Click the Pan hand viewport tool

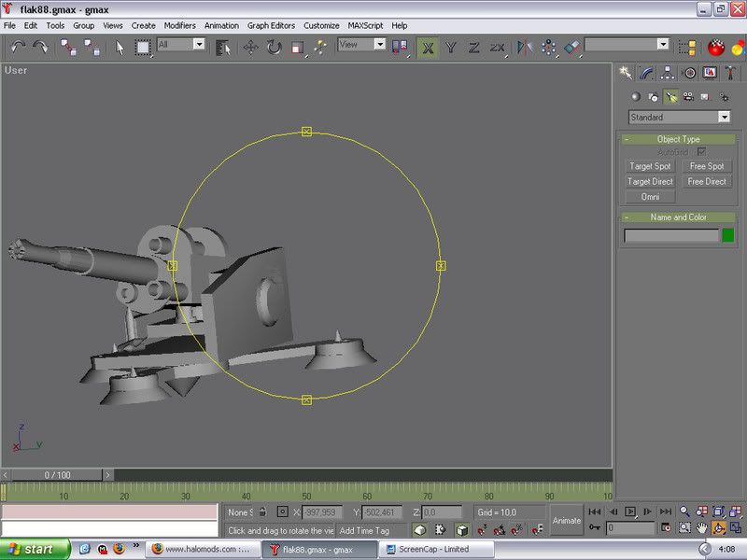(x=701, y=527)
